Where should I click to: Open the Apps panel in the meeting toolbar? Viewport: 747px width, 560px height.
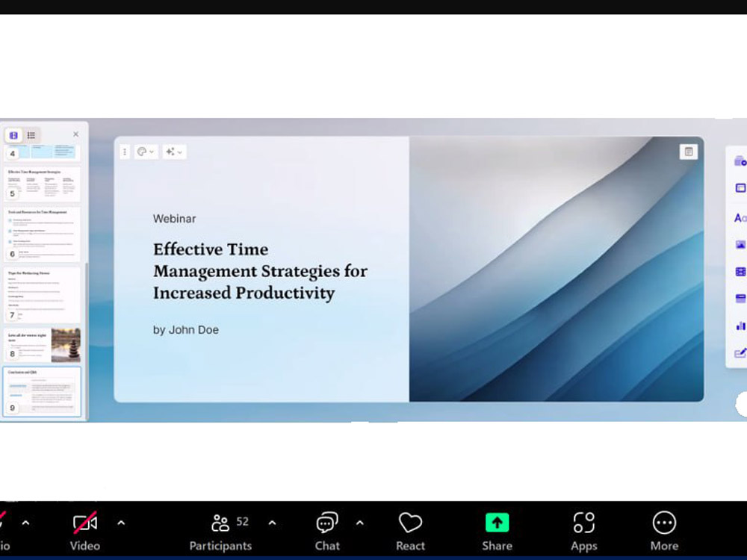click(x=583, y=531)
